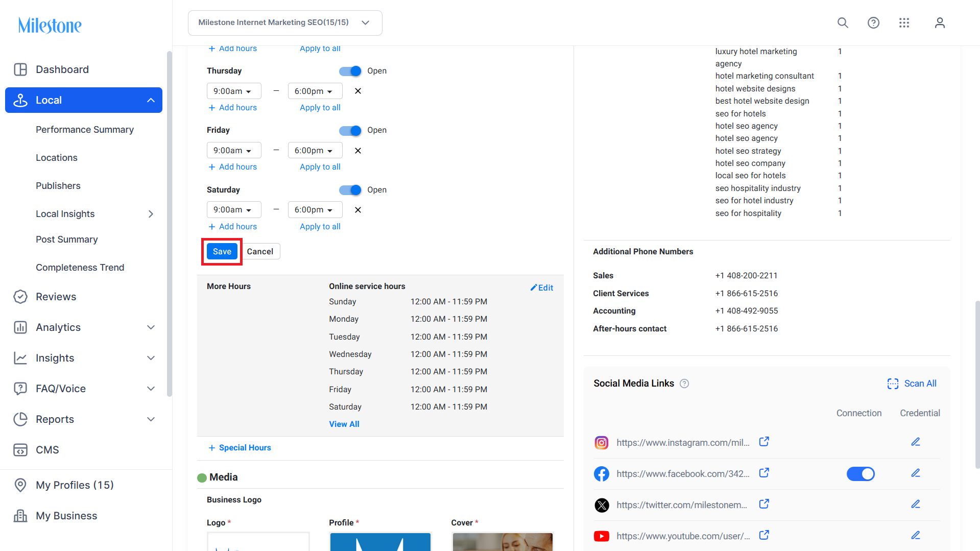
Task: Open Thursday opening time dropdown
Action: coord(234,91)
